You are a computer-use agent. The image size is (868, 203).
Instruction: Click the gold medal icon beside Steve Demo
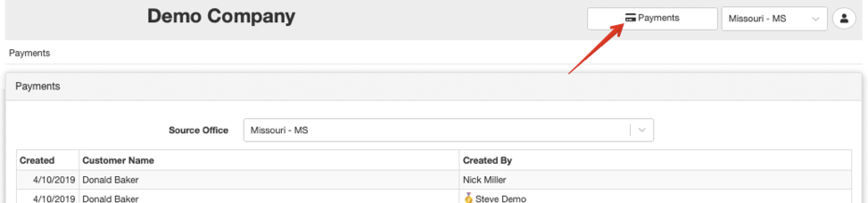(x=468, y=198)
